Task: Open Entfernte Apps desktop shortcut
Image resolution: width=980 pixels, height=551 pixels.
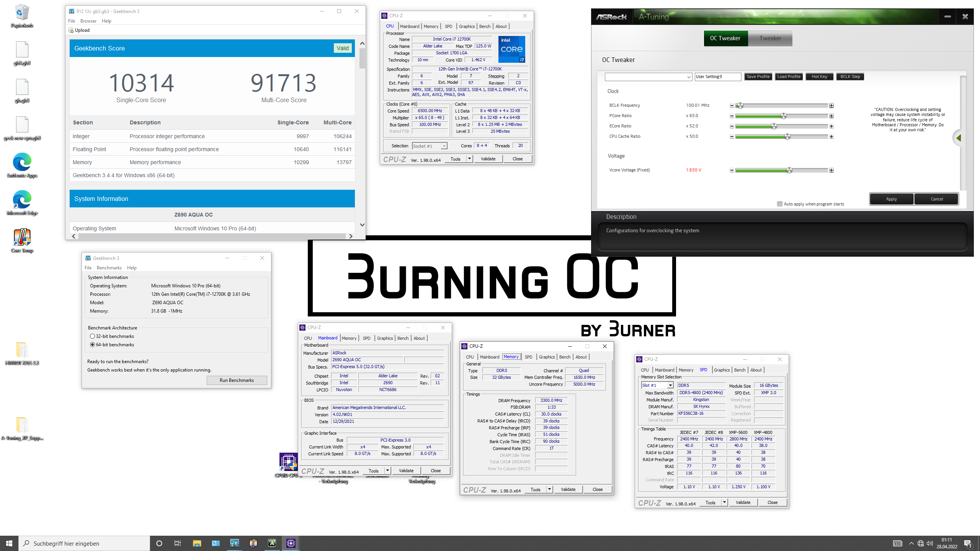Action: click(x=22, y=165)
